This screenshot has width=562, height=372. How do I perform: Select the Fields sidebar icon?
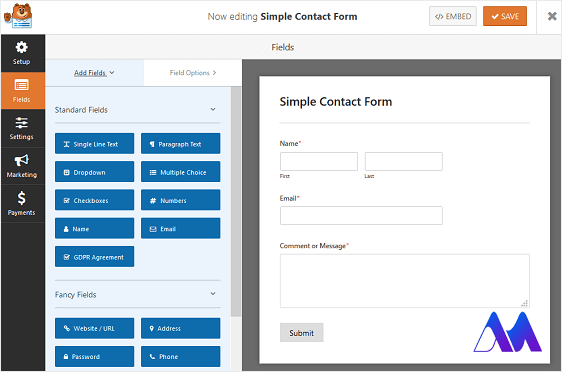[x=22, y=85]
